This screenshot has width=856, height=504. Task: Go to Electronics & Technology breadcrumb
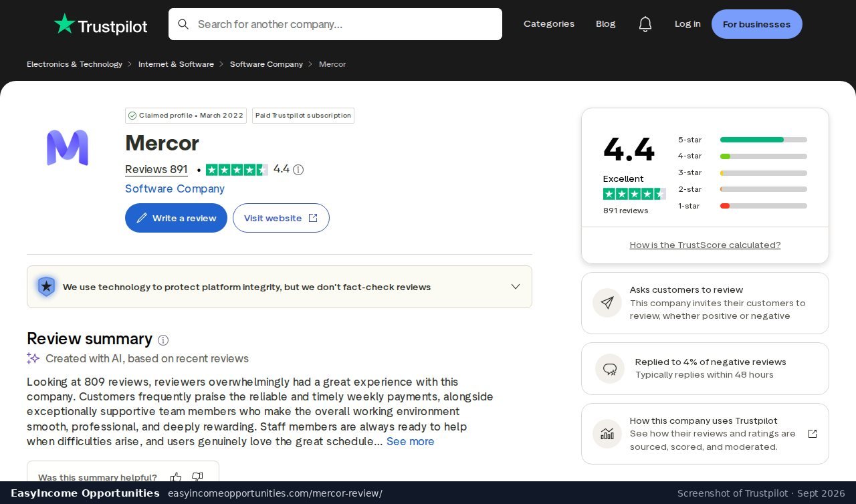74,64
